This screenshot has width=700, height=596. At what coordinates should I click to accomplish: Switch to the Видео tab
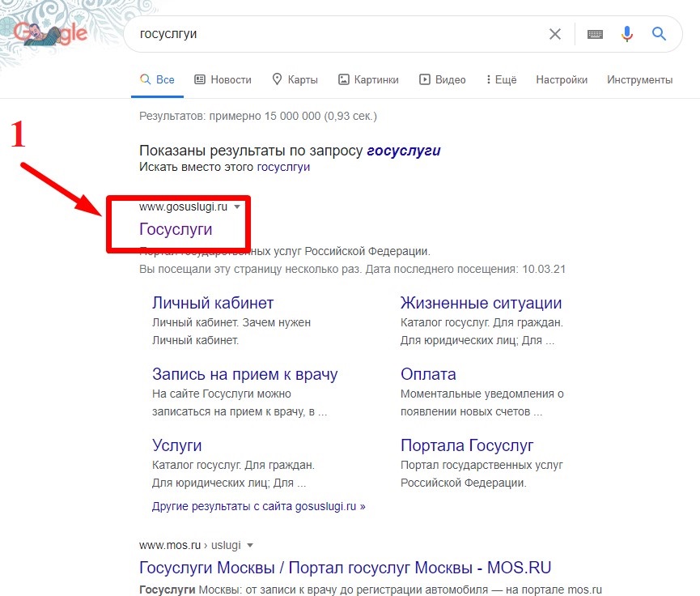coord(442,79)
